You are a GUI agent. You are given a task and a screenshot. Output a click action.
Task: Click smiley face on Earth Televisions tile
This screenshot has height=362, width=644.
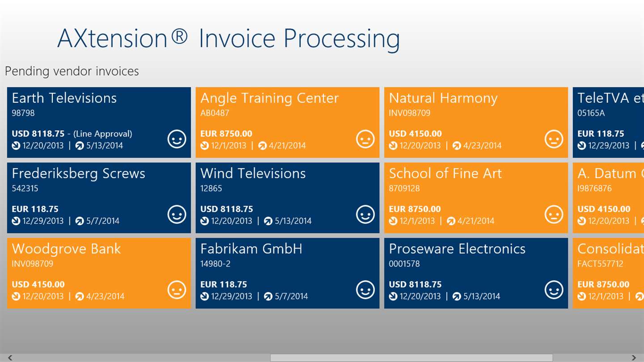pyautogui.click(x=177, y=139)
